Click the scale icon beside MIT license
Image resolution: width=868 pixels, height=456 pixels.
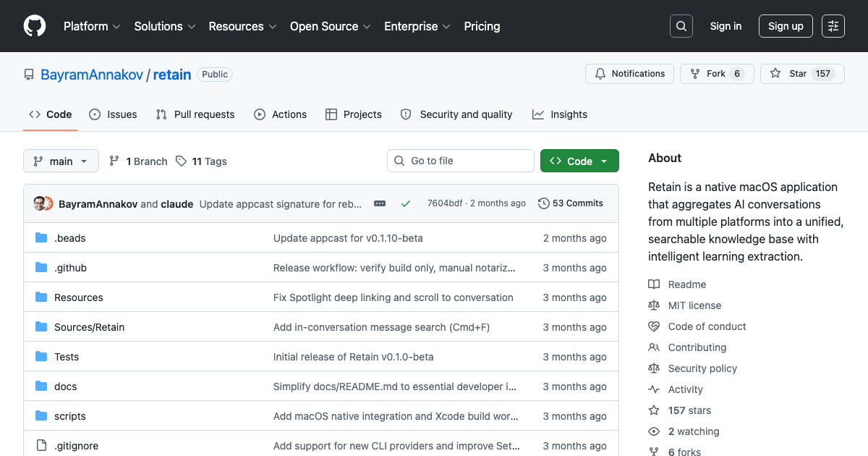tap(654, 305)
